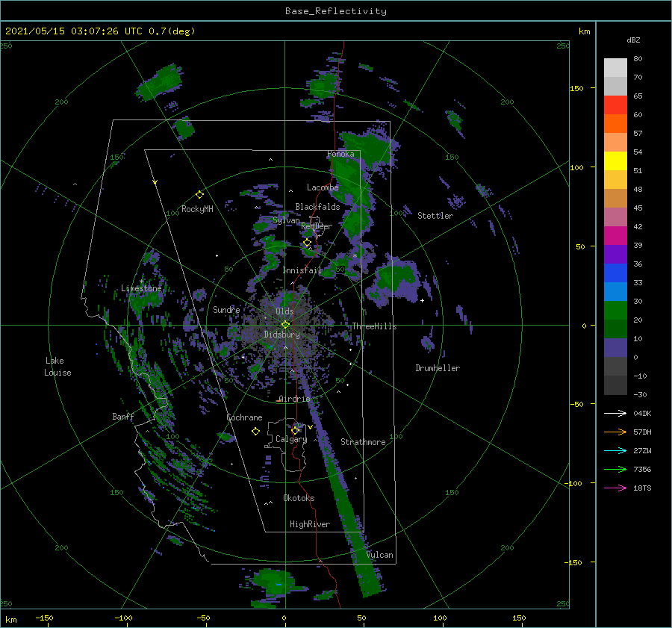
Task: Pick the bright yellow 51–54 dBZ swatch
Action: click(x=615, y=161)
